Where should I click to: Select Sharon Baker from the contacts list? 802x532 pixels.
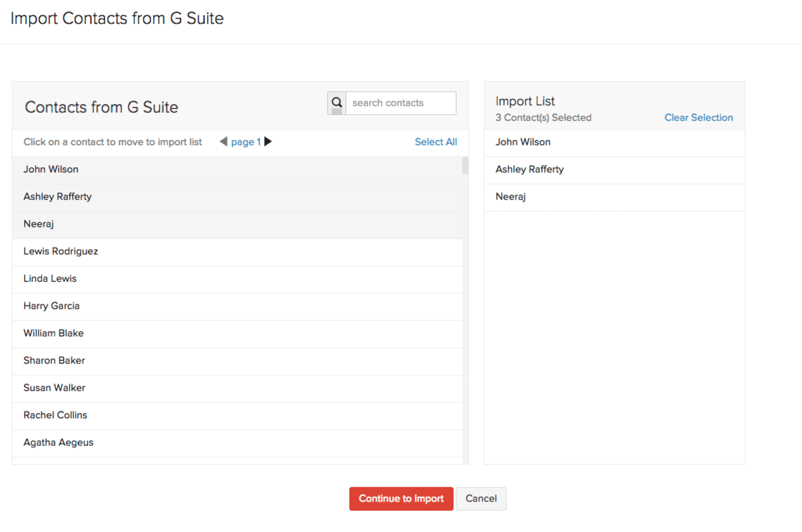tap(54, 360)
